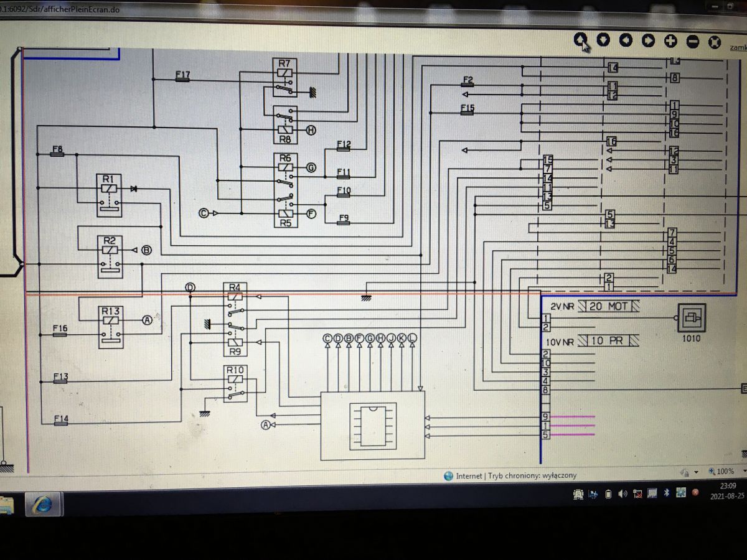747x560 pixels.
Task: Click fuse label F8
Action: pos(57,150)
